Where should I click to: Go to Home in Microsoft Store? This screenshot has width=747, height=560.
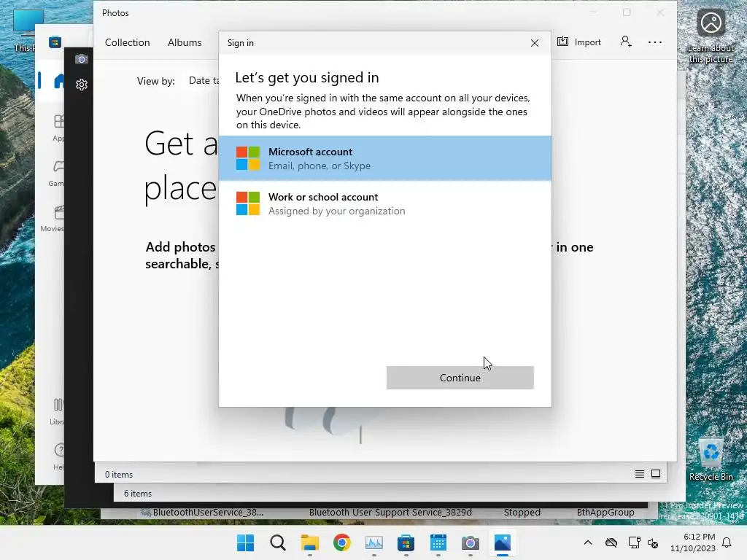[59, 81]
